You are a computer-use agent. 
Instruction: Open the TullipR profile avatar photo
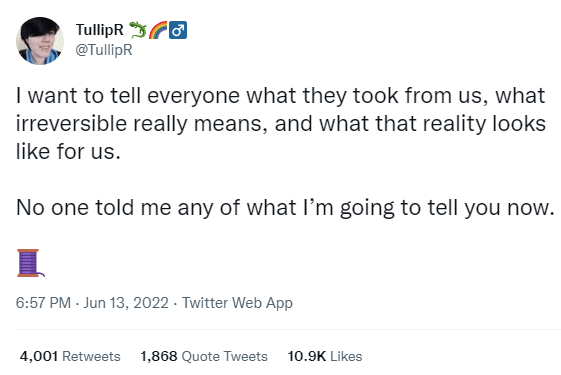pos(40,41)
